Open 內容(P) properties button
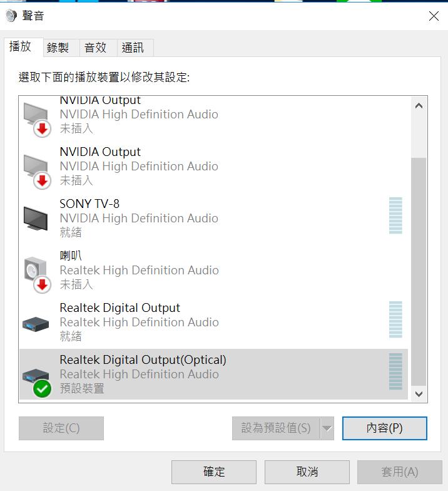 tap(384, 428)
